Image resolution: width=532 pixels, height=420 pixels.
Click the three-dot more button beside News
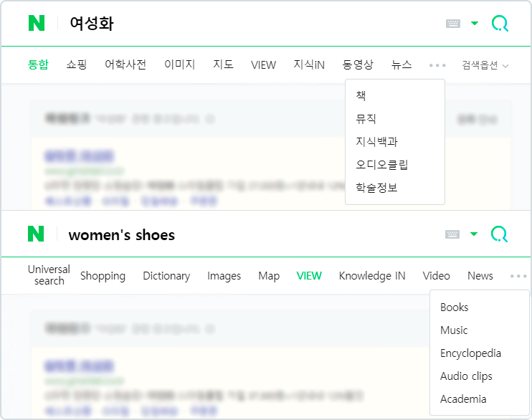[x=518, y=276]
